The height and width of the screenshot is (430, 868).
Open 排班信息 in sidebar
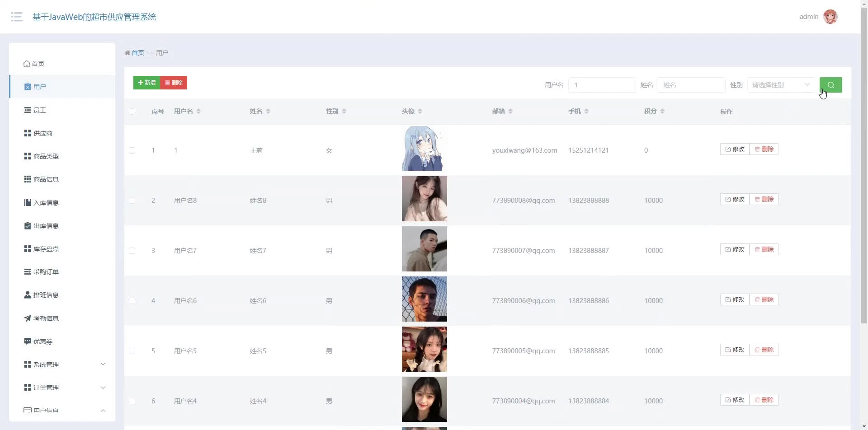[x=62, y=295]
